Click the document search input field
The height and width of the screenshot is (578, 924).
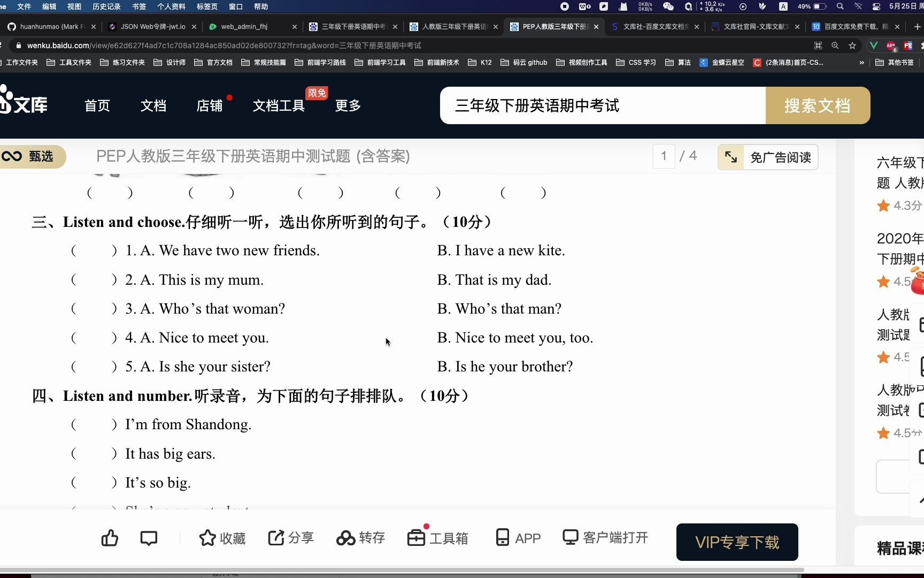pyautogui.click(x=603, y=105)
